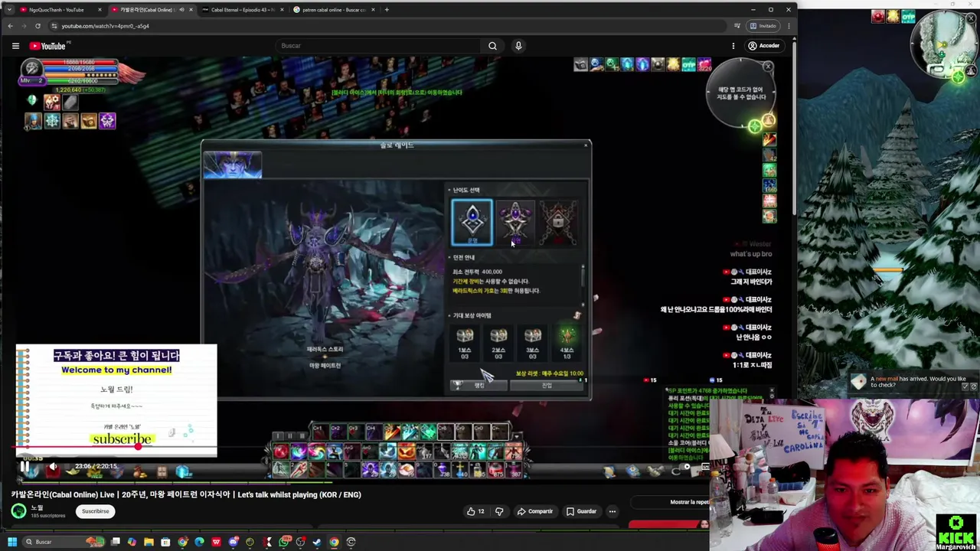This screenshot has height=551, width=980.
Task: Mute the video with the speaker icon
Action: point(53,466)
